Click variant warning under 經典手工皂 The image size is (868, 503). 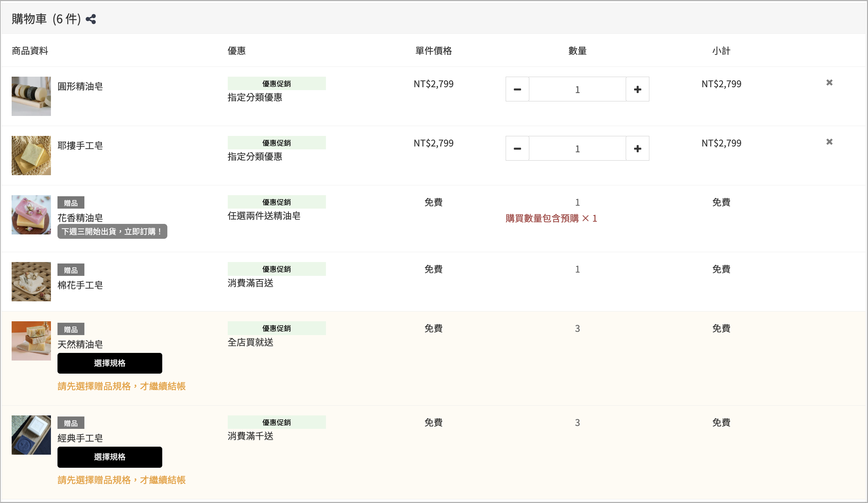[122, 480]
